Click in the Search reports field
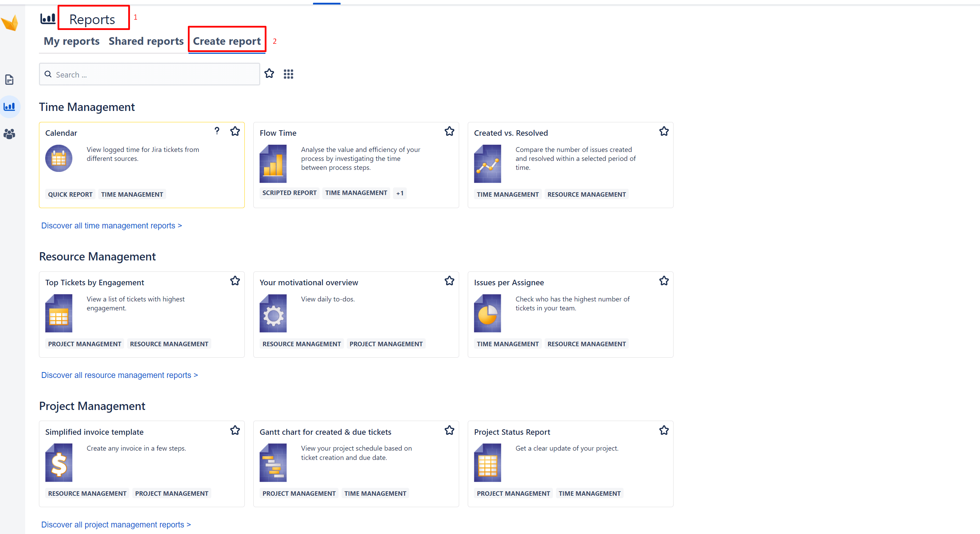The height and width of the screenshot is (534, 980). (150, 74)
